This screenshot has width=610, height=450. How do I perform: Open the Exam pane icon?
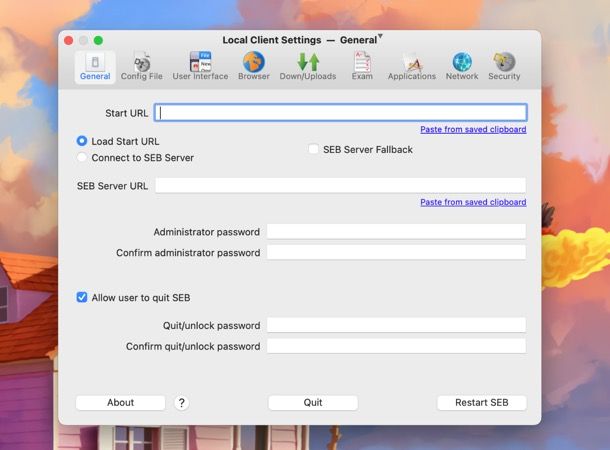[362, 67]
